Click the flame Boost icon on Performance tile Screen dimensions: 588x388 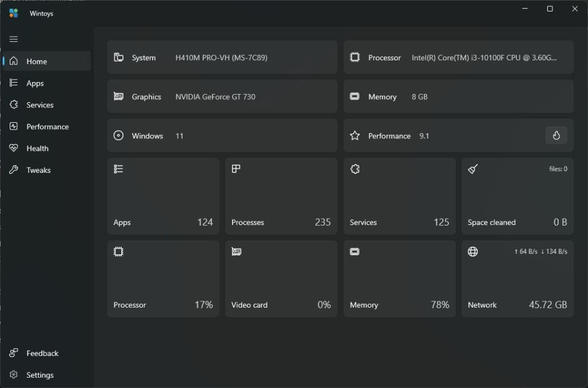click(x=556, y=135)
